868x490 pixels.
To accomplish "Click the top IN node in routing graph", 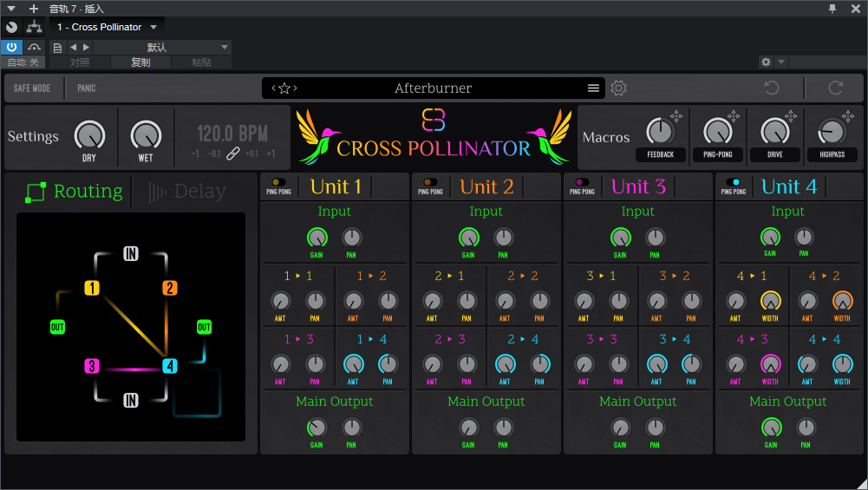I will point(131,253).
